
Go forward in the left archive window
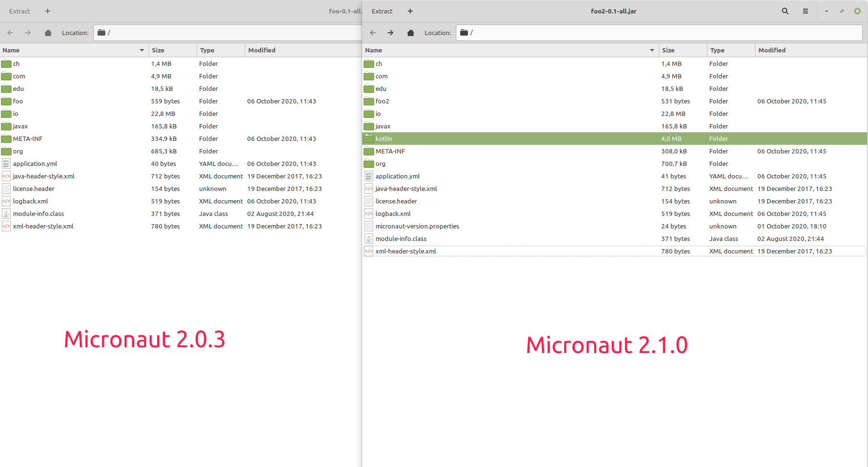28,33
